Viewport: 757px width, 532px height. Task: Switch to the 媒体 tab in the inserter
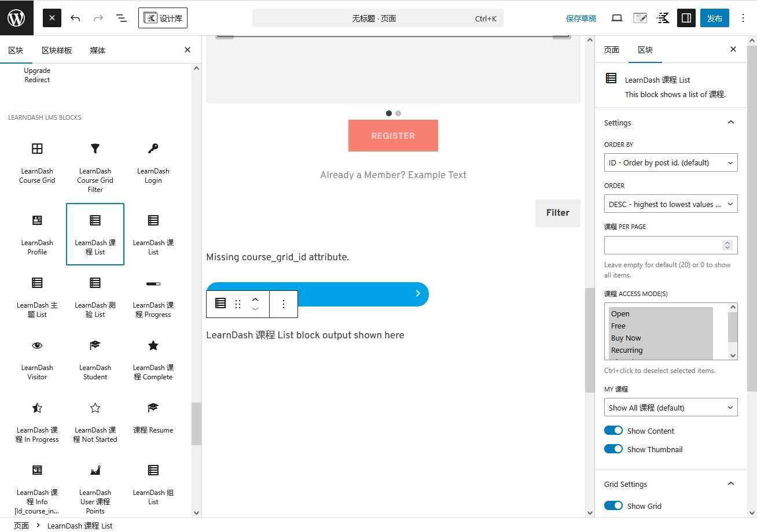98,50
